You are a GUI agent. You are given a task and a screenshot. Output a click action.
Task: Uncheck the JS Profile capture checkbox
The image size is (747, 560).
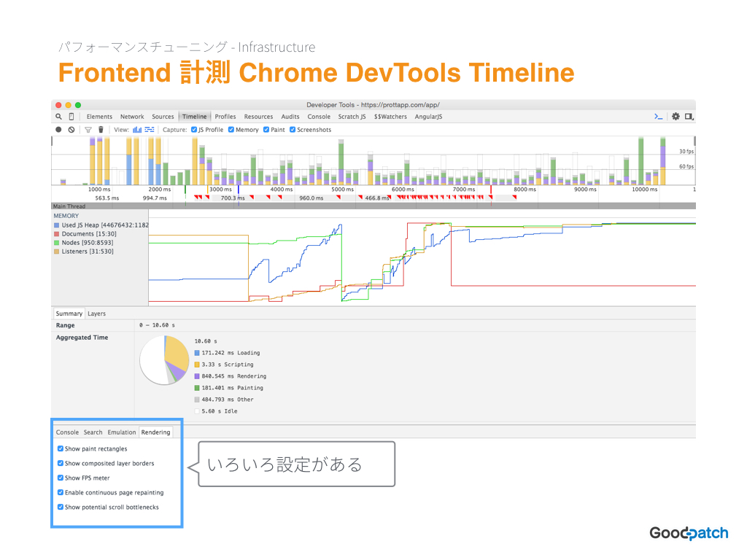pyautogui.click(x=194, y=130)
